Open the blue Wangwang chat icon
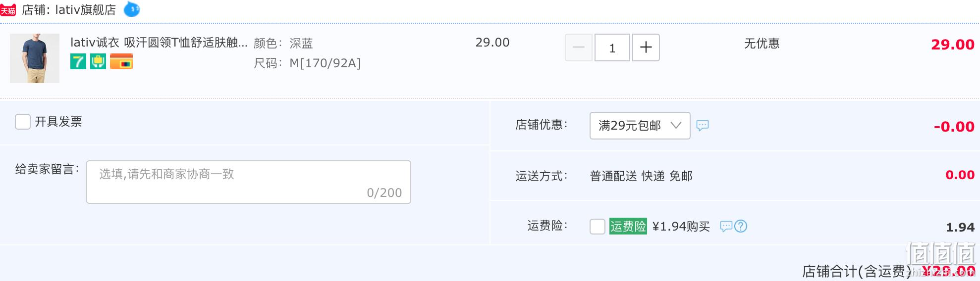980x281 pixels. pyautogui.click(x=131, y=9)
